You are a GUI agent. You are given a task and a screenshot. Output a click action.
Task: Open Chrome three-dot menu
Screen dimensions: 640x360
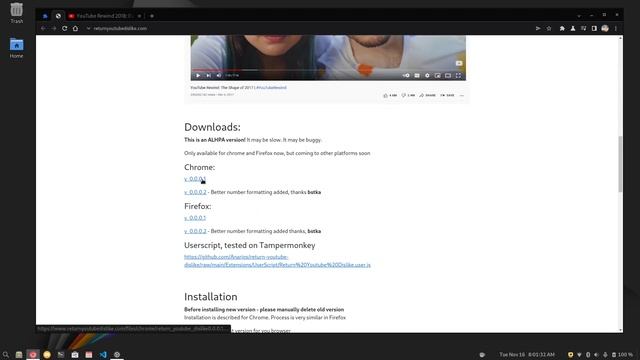(x=616, y=29)
